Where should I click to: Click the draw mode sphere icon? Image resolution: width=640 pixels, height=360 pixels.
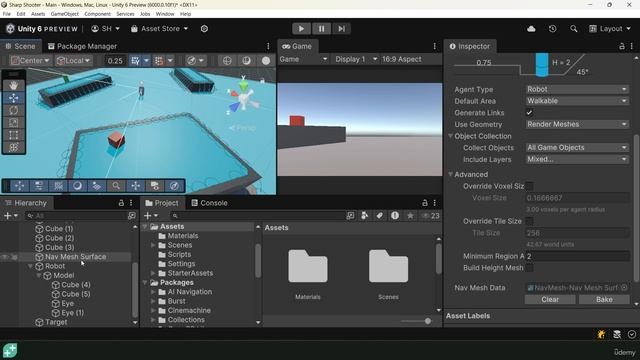[266, 60]
